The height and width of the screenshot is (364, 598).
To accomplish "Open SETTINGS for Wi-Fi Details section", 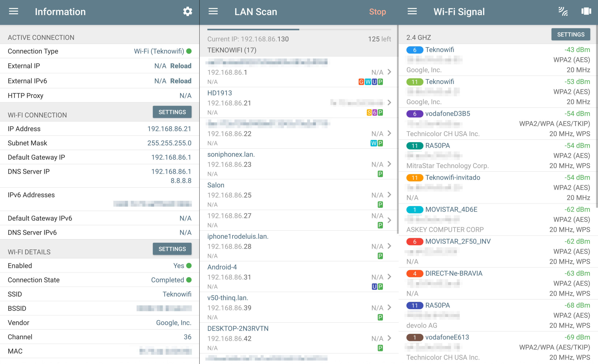I will 172,249.
